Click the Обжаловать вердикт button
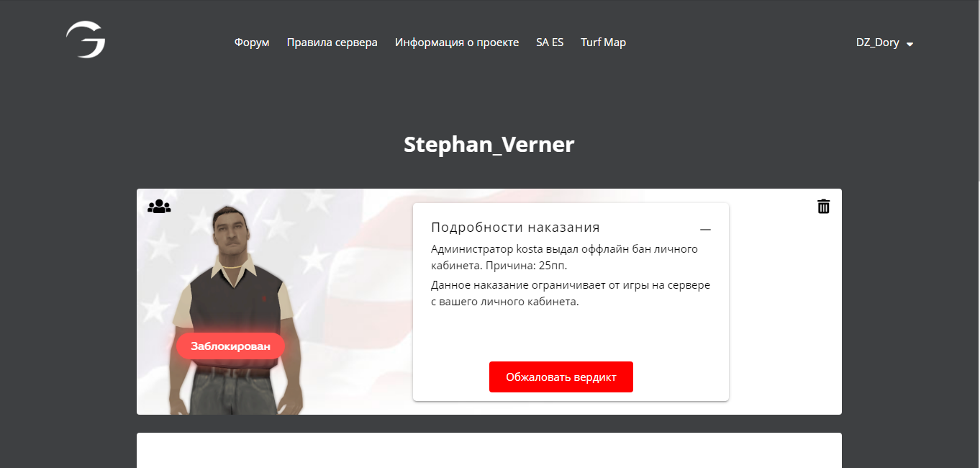Screen dimensions: 980x468 pyautogui.click(x=561, y=377)
